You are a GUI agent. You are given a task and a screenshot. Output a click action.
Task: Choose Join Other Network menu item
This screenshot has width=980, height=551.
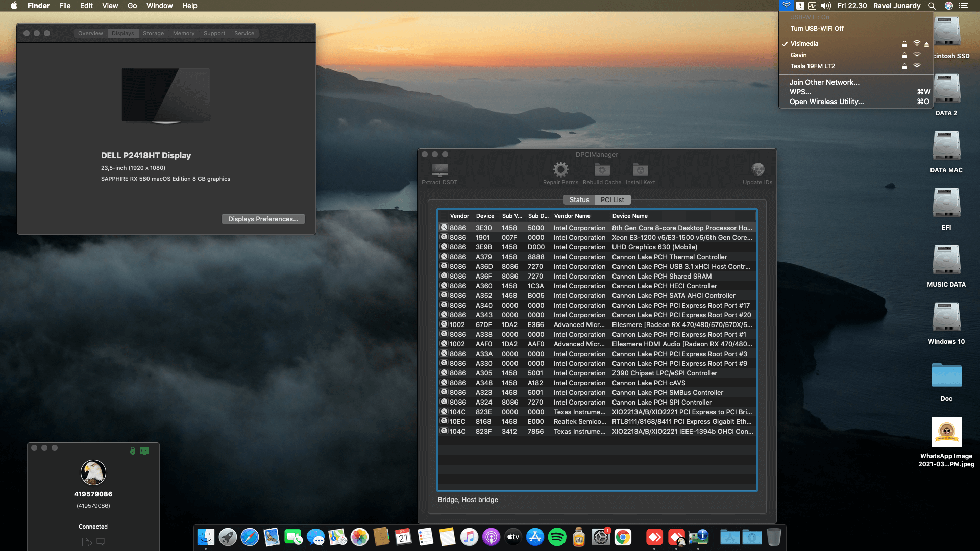coord(856,82)
